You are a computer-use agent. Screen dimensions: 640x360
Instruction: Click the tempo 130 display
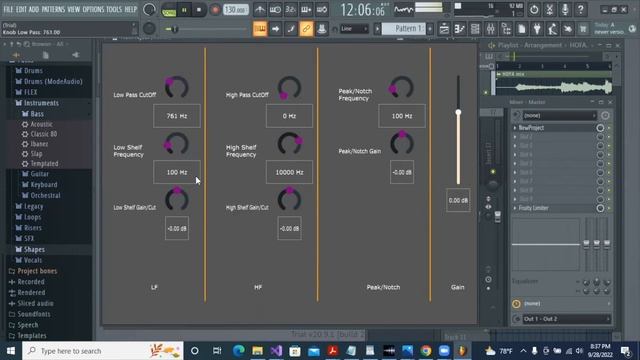coord(236,9)
